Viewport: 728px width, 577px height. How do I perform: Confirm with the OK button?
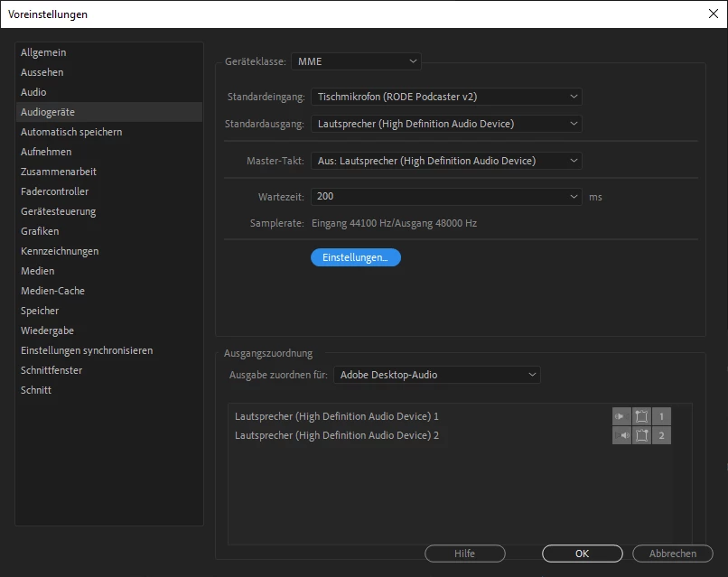(583, 554)
